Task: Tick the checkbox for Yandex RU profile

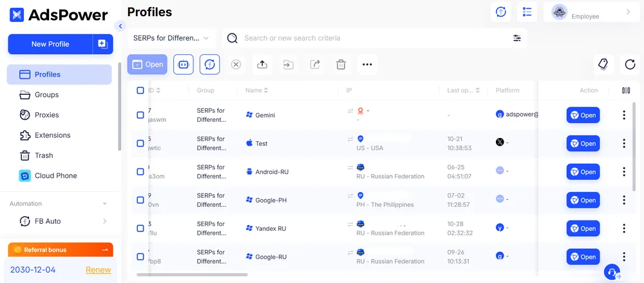Action: [x=140, y=228]
